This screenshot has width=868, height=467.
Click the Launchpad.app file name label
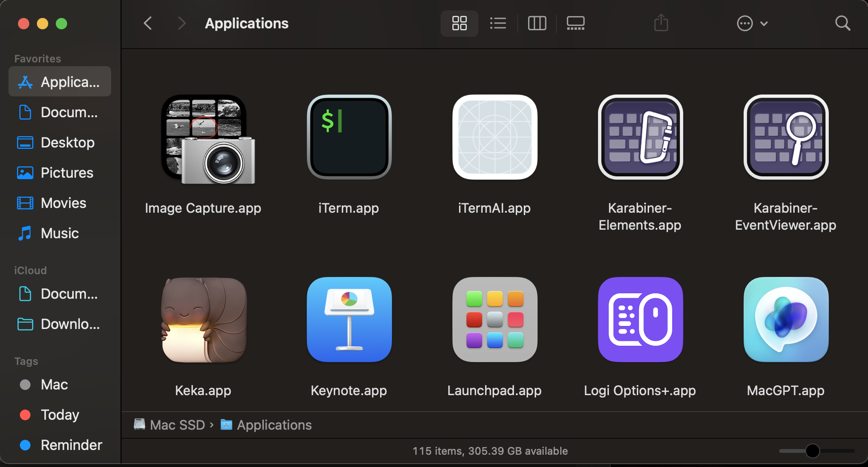point(495,390)
